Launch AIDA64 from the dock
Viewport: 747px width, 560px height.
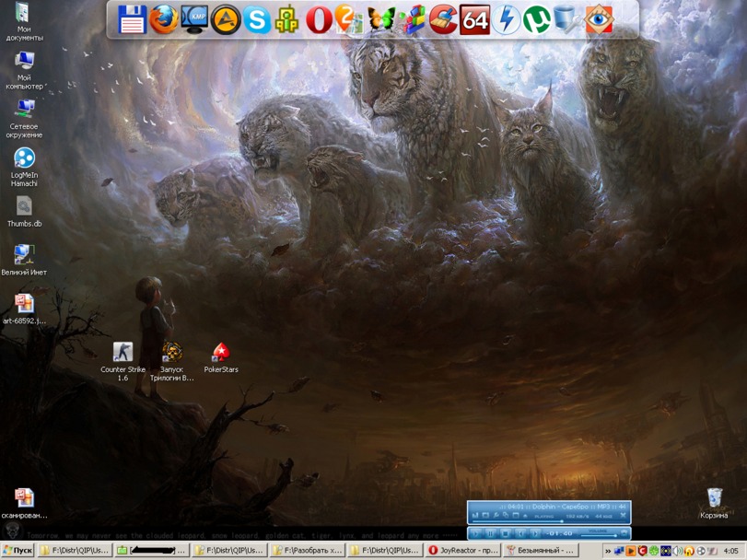point(474,19)
